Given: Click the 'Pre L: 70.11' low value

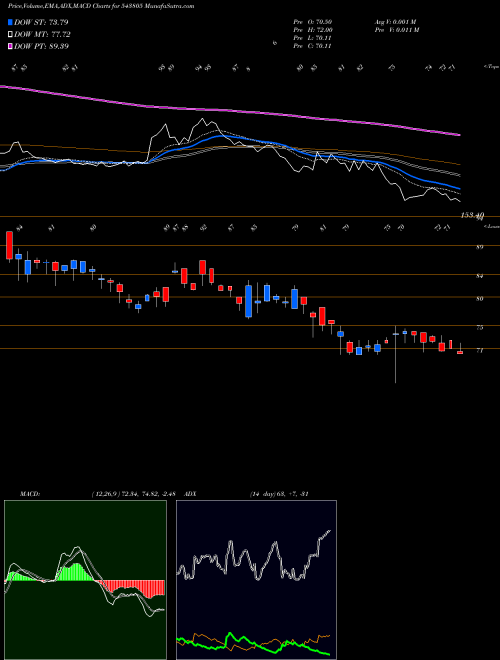Looking at the screenshot, I should click(312, 38).
